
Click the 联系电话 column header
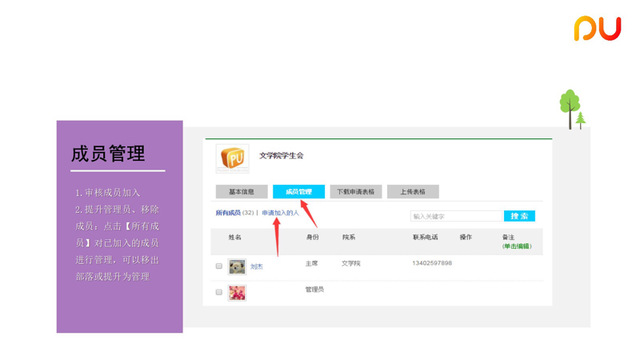[425, 237]
